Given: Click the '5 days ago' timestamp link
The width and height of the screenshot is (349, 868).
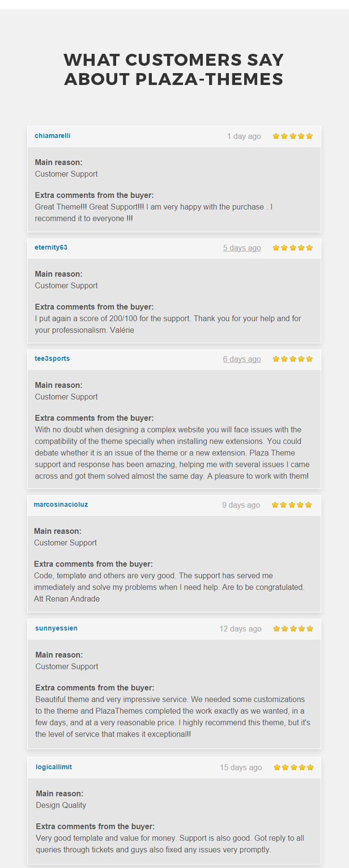Looking at the screenshot, I should click(242, 248).
